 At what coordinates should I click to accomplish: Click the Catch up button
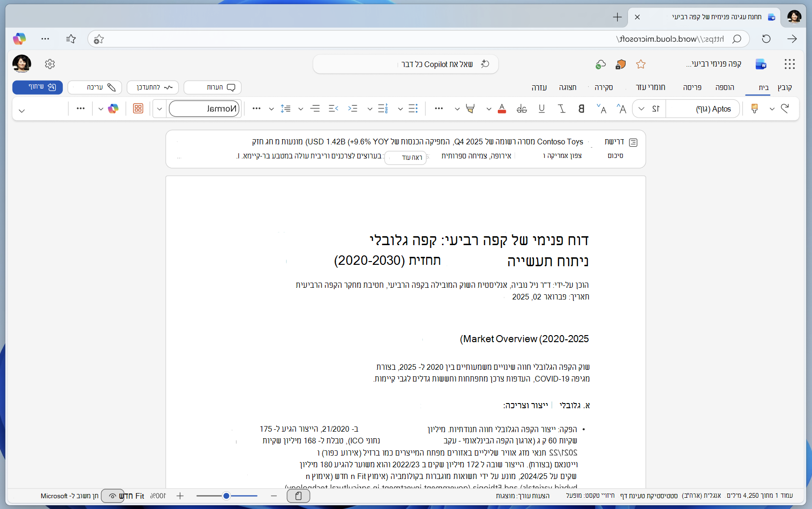tap(153, 87)
